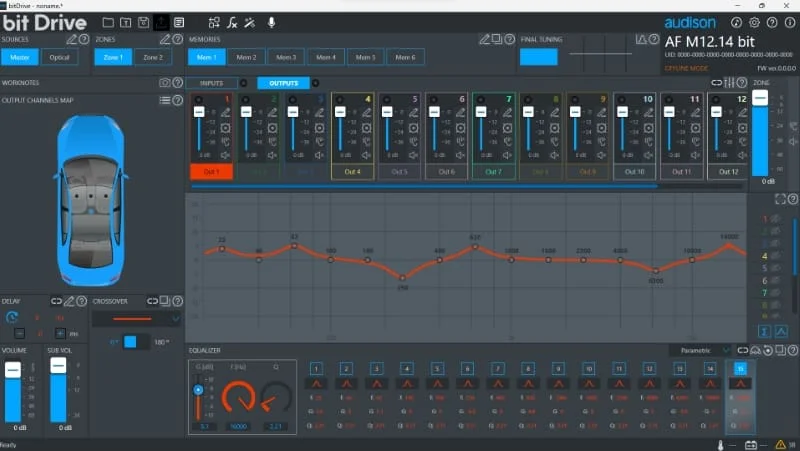Image resolution: width=800 pixels, height=451 pixels.
Task: Change filter shape of EQ band 2
Action: [346, 384]
